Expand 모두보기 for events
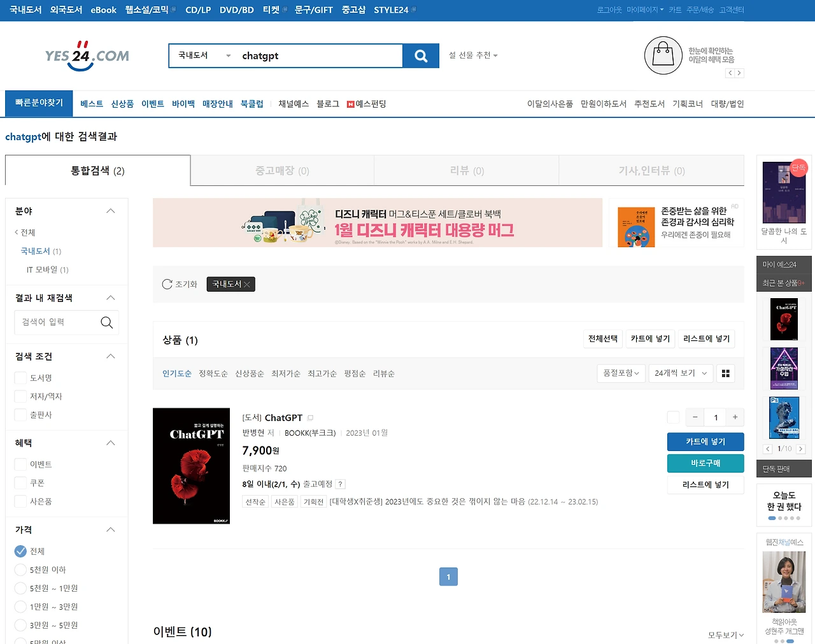This screenshot has height=644, width=815. [x=726, y=635]
